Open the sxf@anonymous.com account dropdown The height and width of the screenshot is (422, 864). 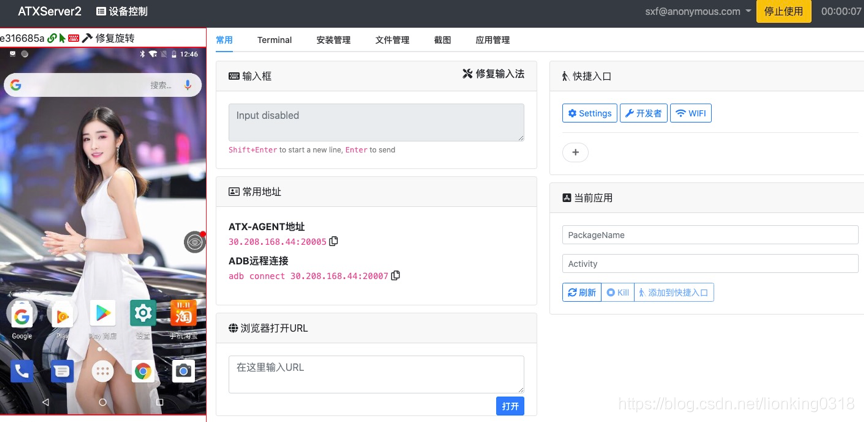point(698,12)
